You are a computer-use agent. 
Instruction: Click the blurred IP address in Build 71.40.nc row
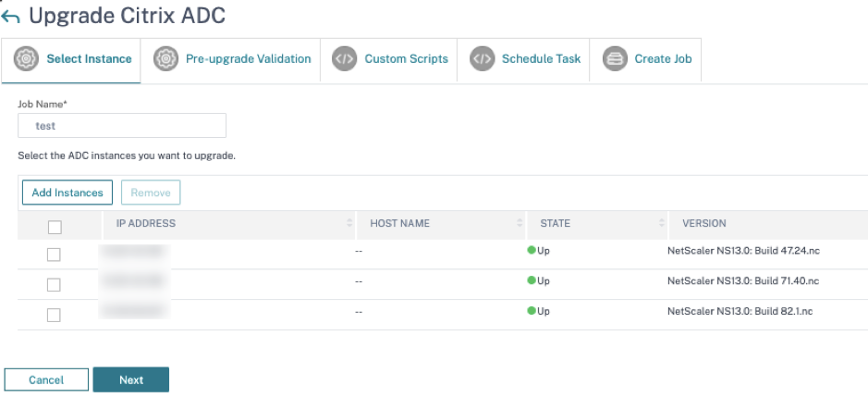click(135, 281)
